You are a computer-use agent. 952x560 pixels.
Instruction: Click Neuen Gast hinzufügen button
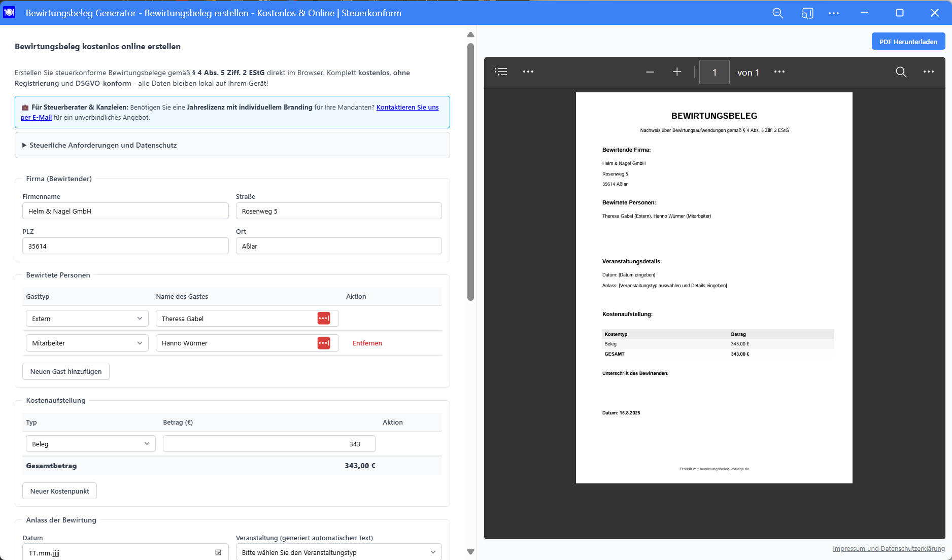click(66, 371)
